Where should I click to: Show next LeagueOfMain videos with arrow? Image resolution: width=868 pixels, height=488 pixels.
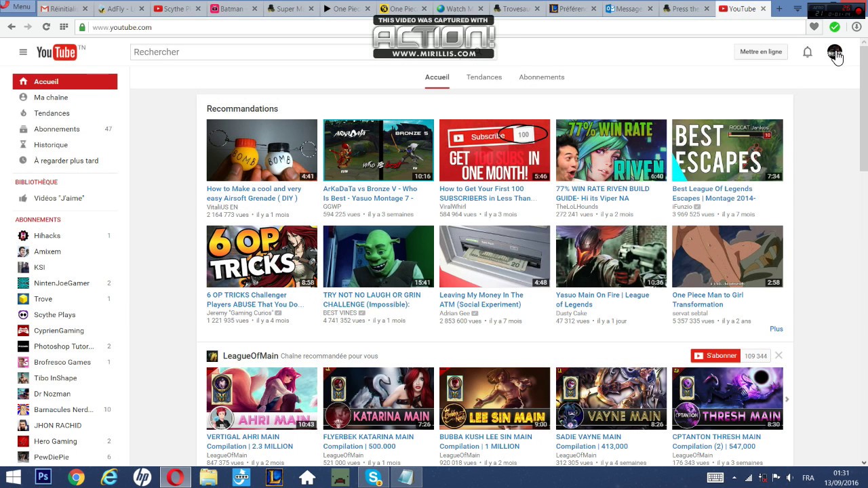pos(787,399)
